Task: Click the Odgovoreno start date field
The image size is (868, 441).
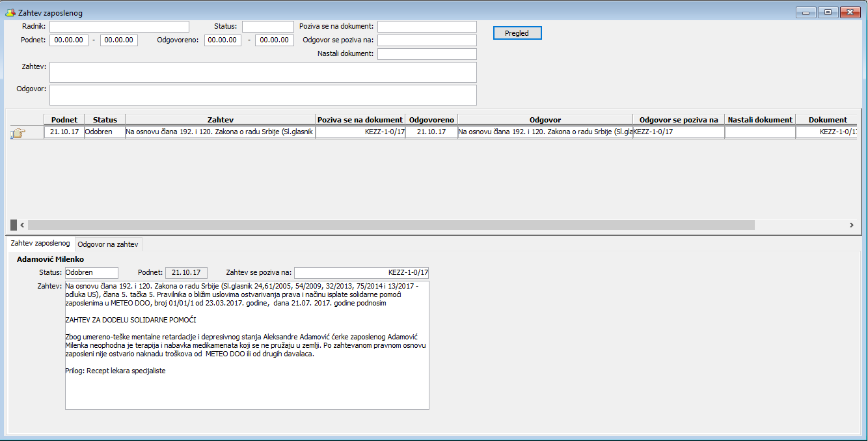Action: coord(224,40)
